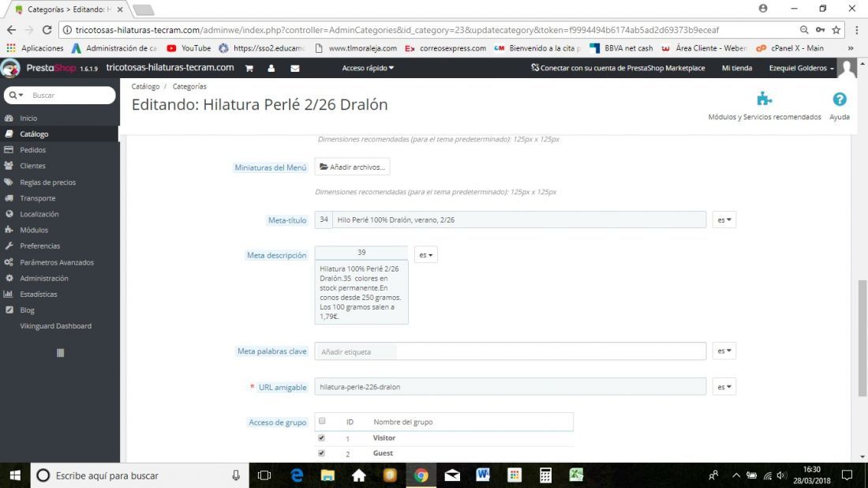Image resolution: width=868 pixels, height=488 pixels.
Task: Open Módulos y Servicios recomendados puzzle icon
Action: pos(765,99)
